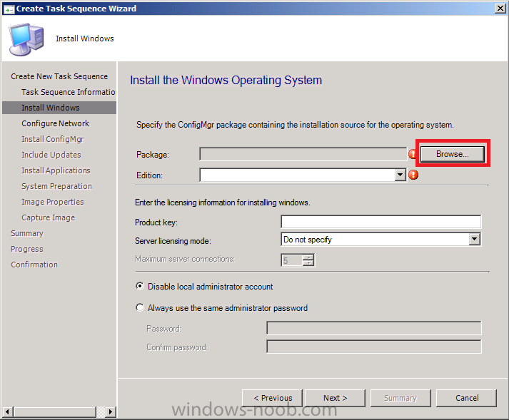This screenshot has height=420, width=509.
Task: Click the Browse button for Package
Action: tap(452, 154)
